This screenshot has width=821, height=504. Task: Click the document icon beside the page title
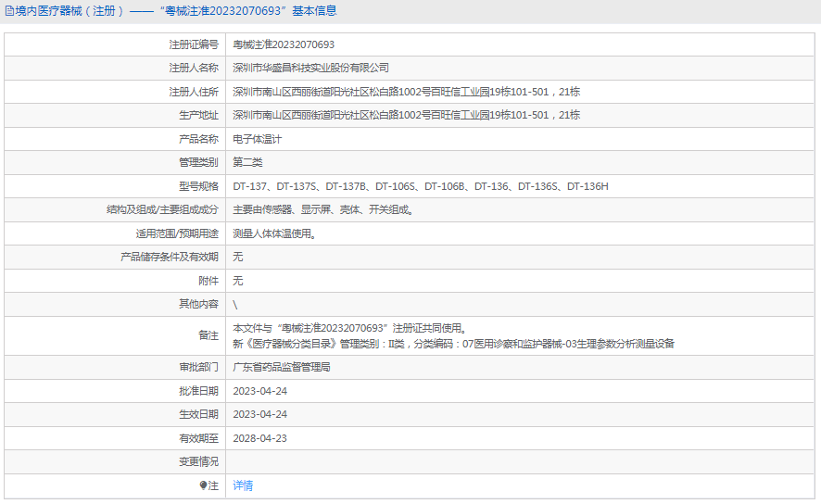tap(9, 11)
